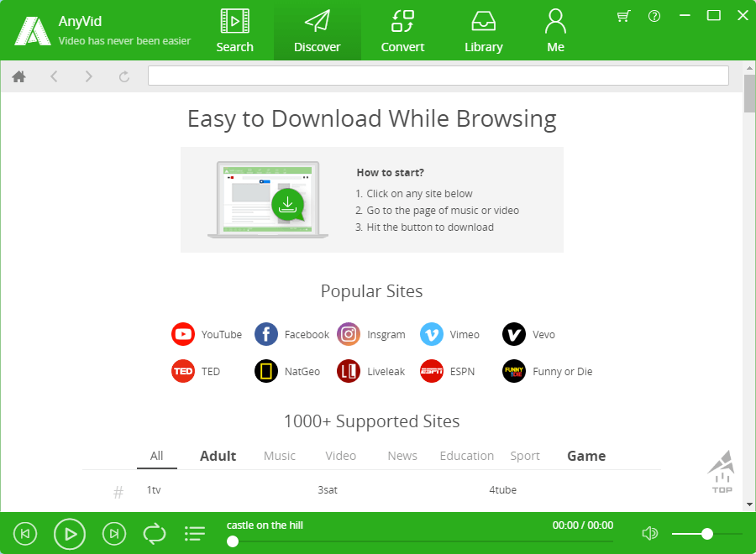Toggle the repeat loop mode

[x=155, y=534]
